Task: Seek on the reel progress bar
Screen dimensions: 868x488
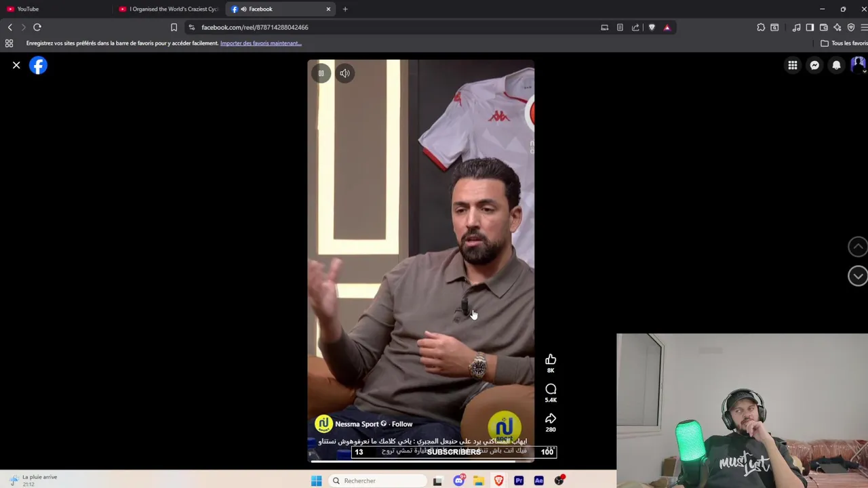Action: [420, 460]
